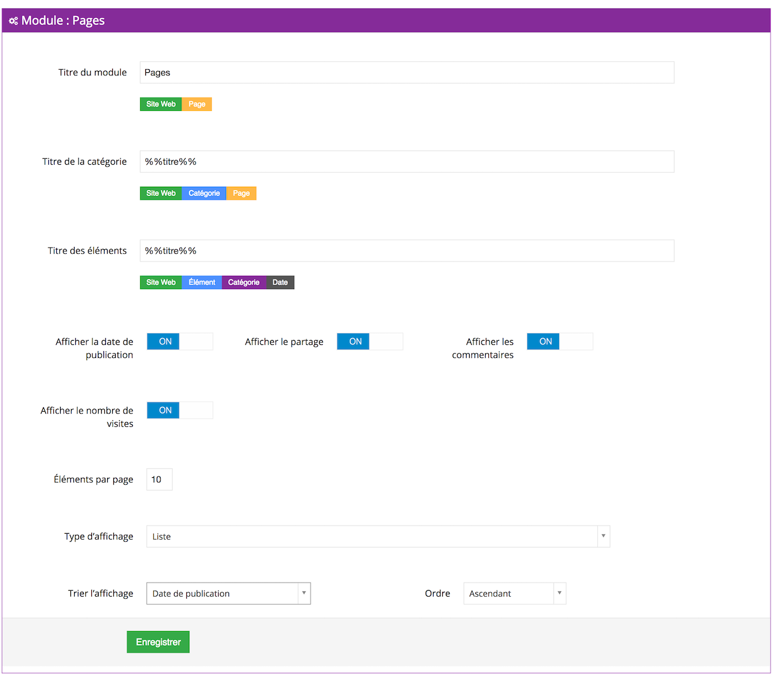Insert Catégorie tag under Titre de la catégorie
The width and height of the screenshot is (784, 677).
pyautogui.click(x=204, y=194)
